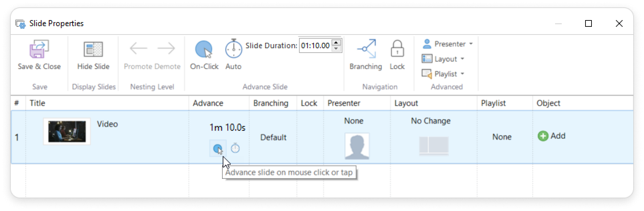Expand the Playlist dropdown
644x211 pixels.
click(443, 74)
